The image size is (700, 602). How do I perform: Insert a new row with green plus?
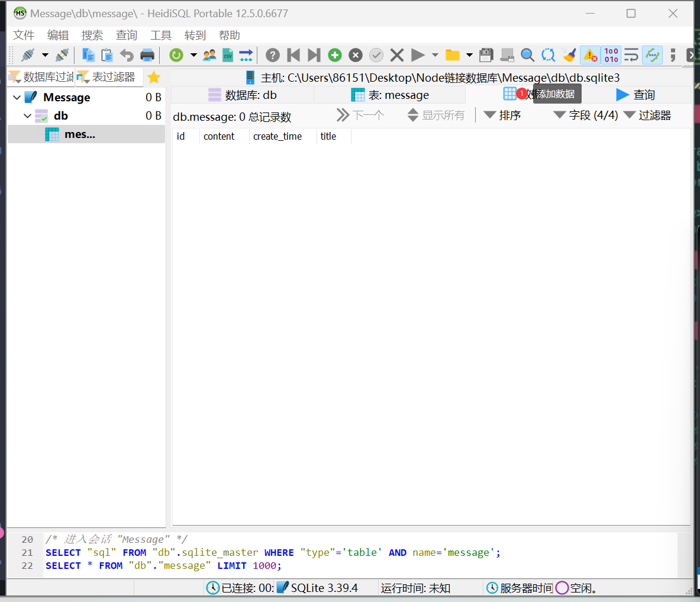coord(334,56)
